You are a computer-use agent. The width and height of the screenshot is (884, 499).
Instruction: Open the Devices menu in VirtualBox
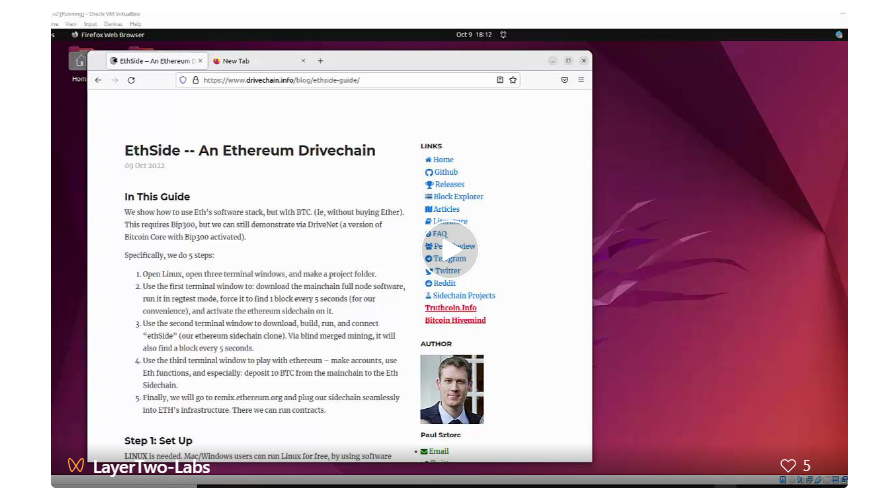click(x=113, y=24)
